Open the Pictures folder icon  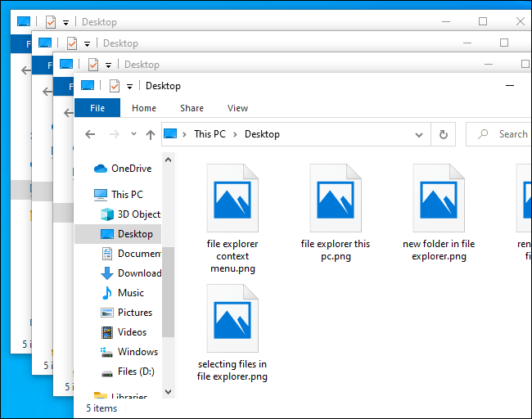[x=106, y=313]
